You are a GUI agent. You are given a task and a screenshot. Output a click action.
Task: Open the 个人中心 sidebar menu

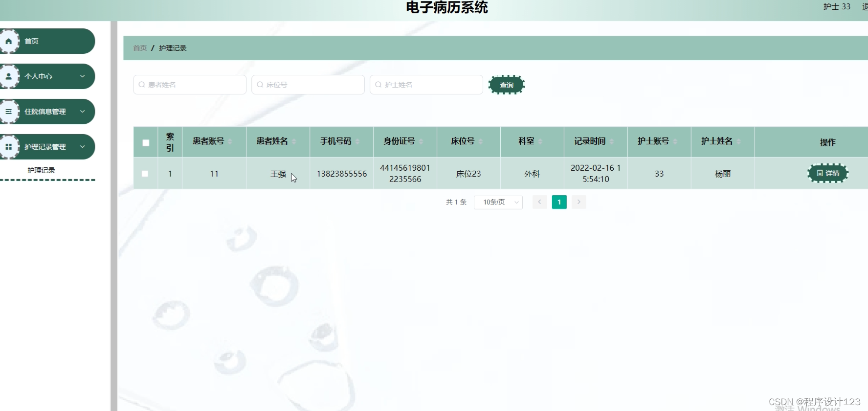coord(47,76)
